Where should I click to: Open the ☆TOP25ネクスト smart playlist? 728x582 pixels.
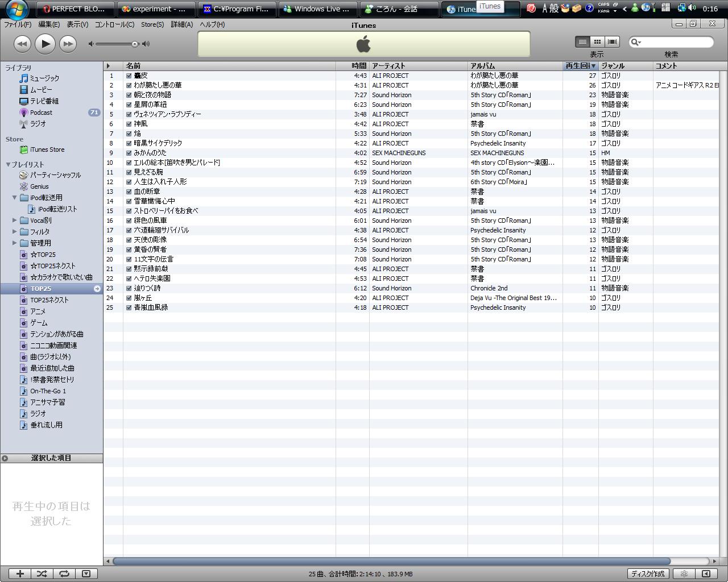click(x=47, y=266)
